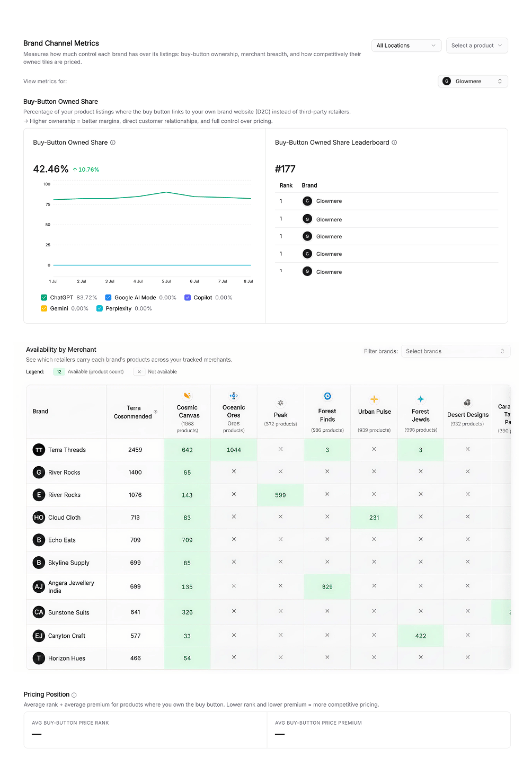Screen dimensions: 532x784
Task: Toggle the ChatGPT series checkbox
Action: tap(44, 298)
